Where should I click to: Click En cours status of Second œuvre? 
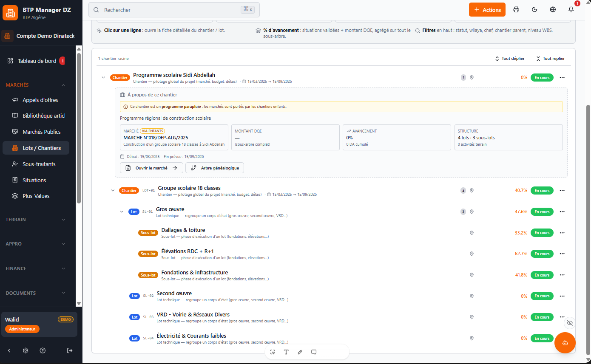542,296
